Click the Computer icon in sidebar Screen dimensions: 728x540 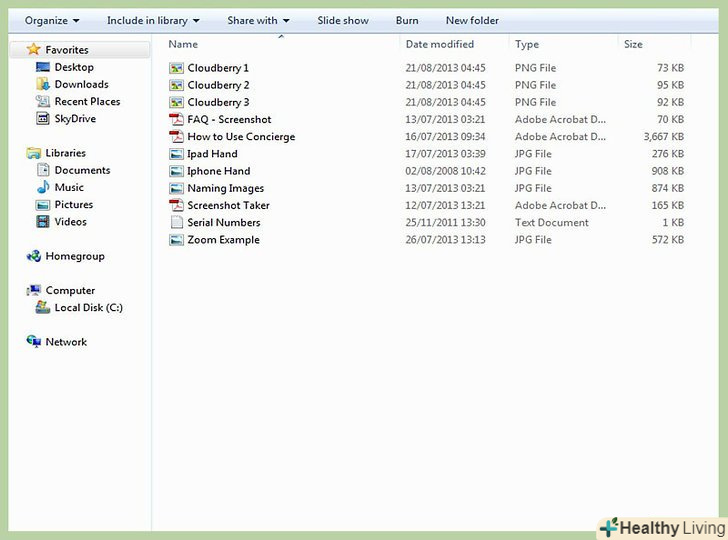33,290
